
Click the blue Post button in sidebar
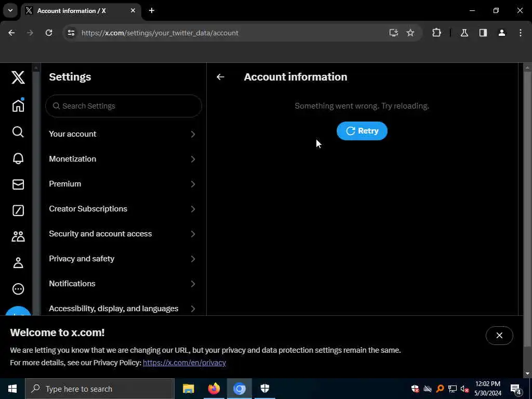coord(18,311)
